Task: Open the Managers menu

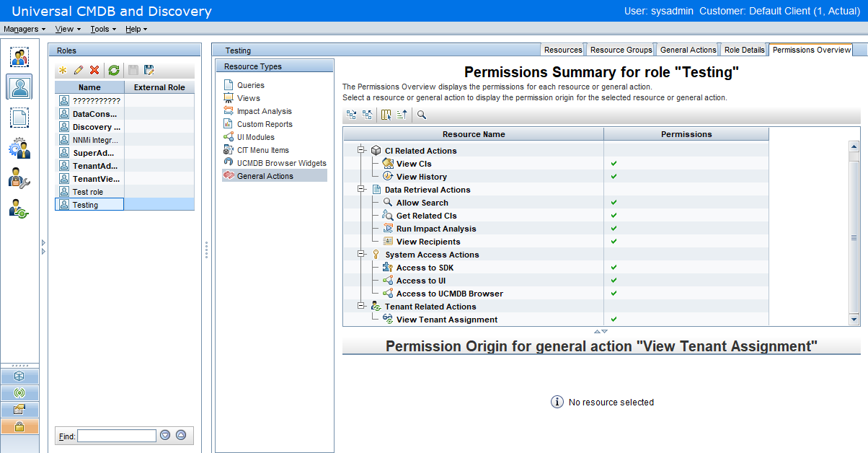Action: click(24, 29)
